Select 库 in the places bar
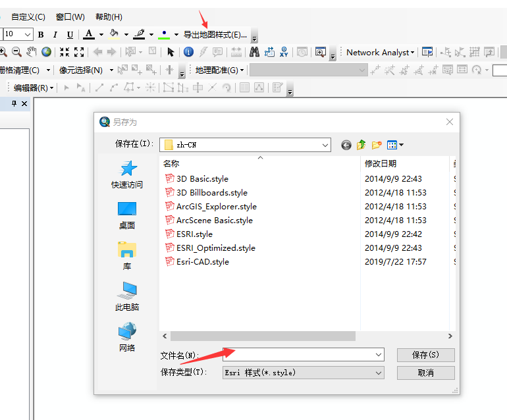507x420 pixels. tap(127, 256)
